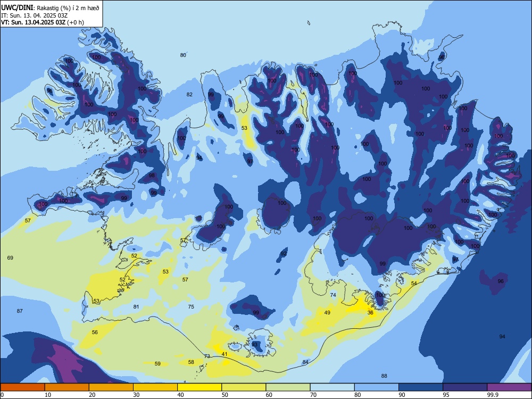Click the 70–80 pale blue legend swatch
Screen dimensions: 532x399
332,387
